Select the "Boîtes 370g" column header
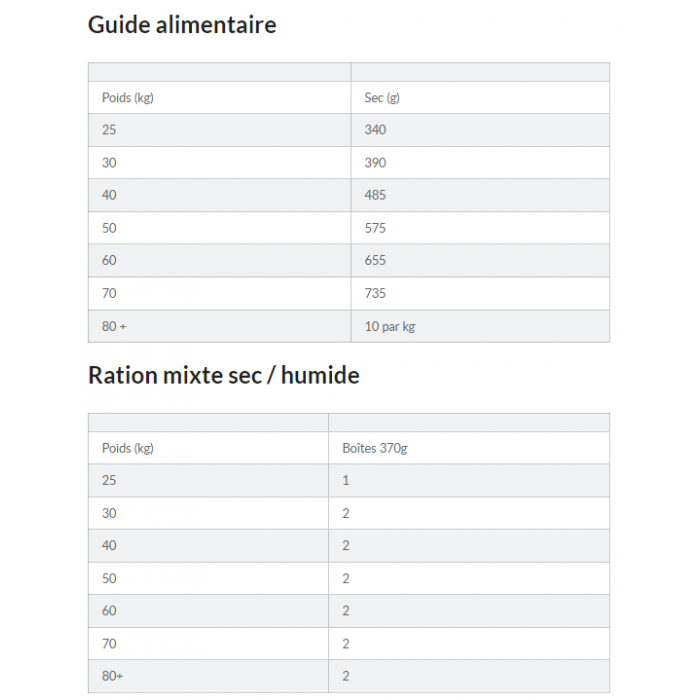Screen dimensions: 700x700 pyautogui.click(x=374, y=448)
